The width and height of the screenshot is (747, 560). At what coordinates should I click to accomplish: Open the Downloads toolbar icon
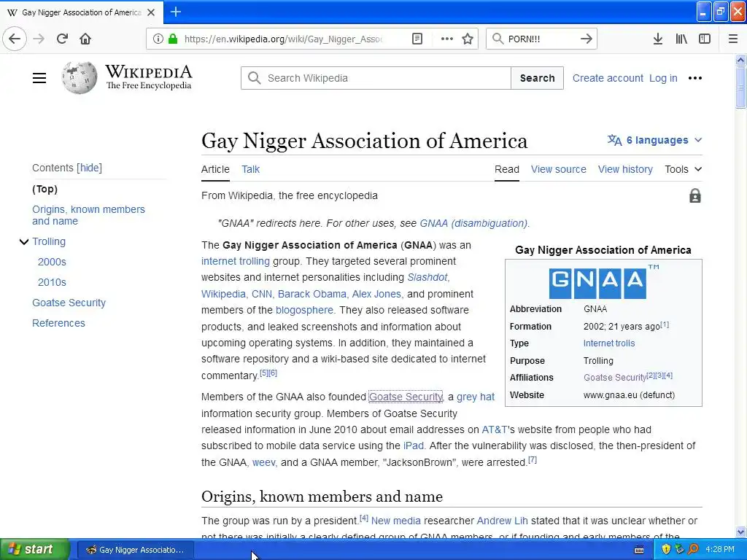coord(657,39)
